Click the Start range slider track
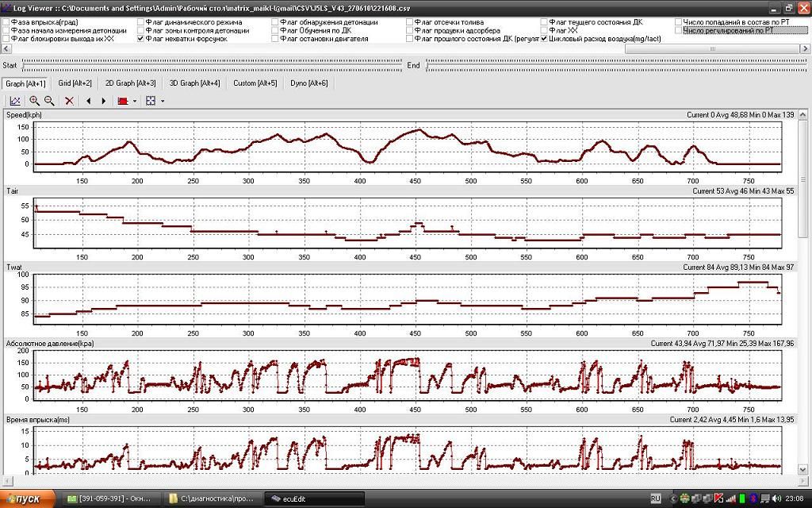 [212, 65]
